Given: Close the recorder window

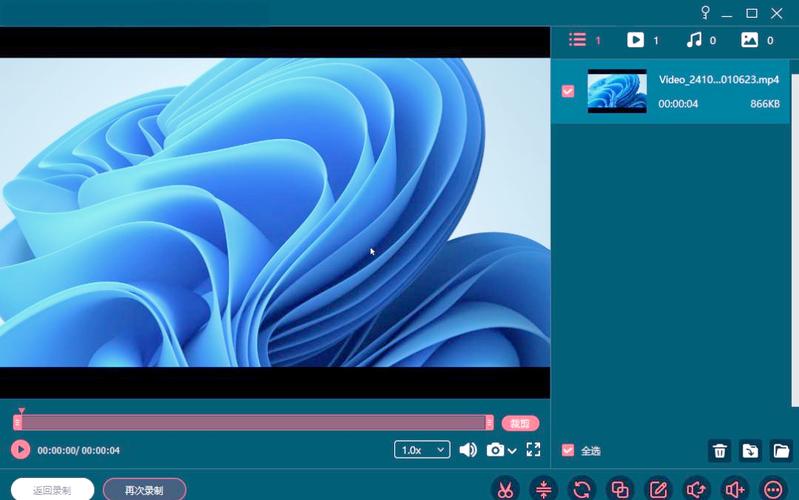Looking at the screenshot, I should tap(776, 13).
